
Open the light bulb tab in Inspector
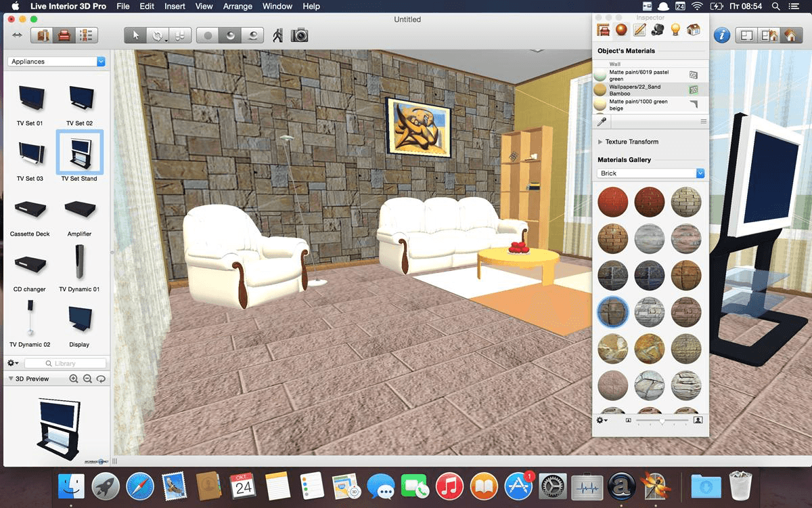pos(675,30)
